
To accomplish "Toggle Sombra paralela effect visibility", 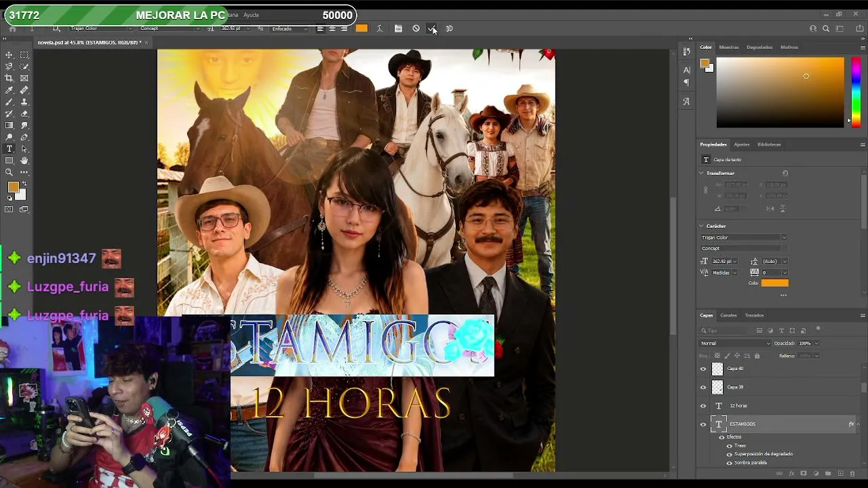I will 730,463.
